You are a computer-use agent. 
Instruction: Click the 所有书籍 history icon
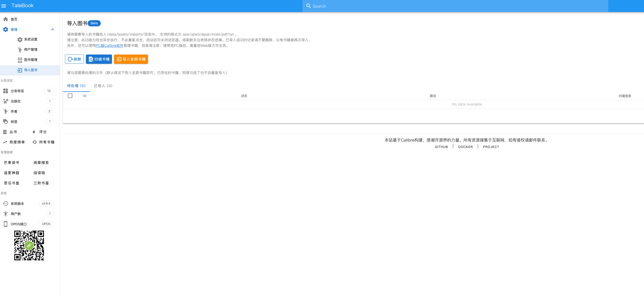(35, 142)
